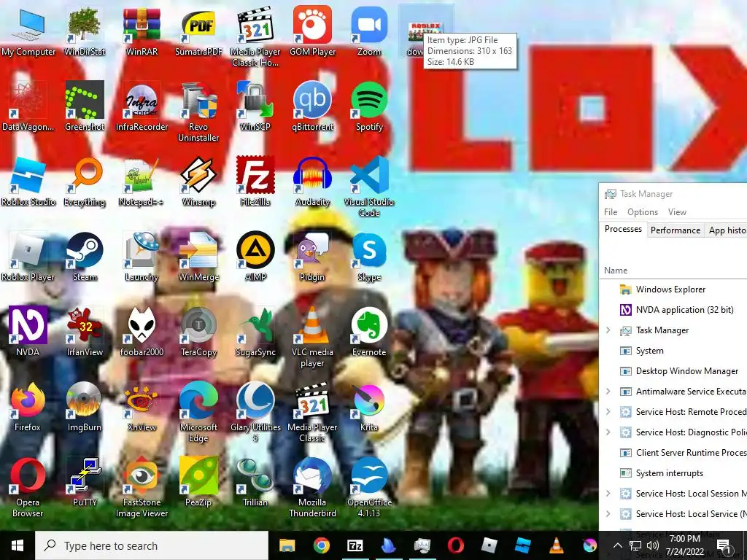The width and height of the screenshot is (747, 560).
Task: Launch WinRAR from the desktop
Action: [x=142, y=31]
